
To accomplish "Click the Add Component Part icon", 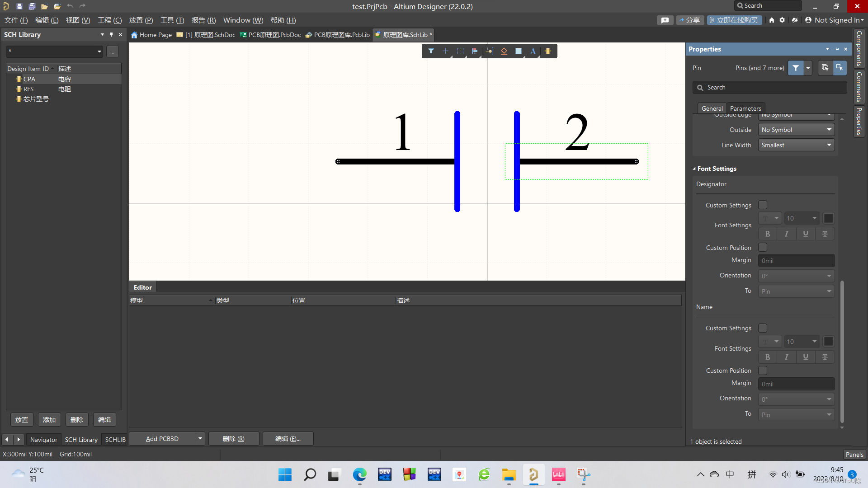I will click(x=547, y=51).
